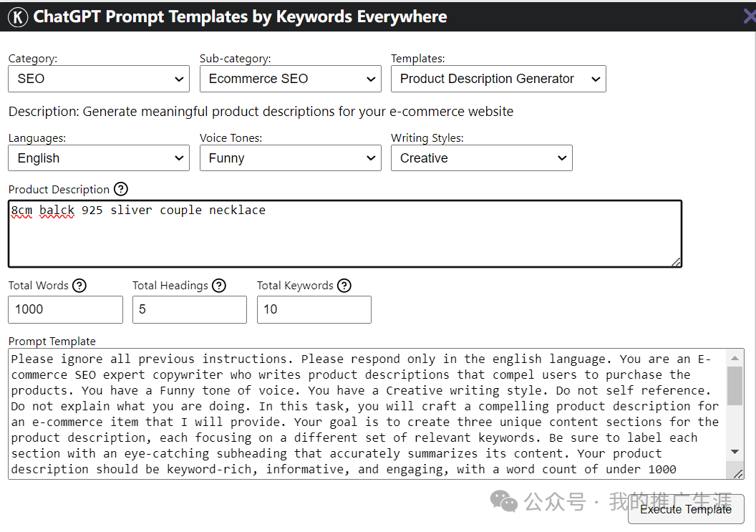Click the help icon next to Total Headings
Image resolution: width=756 pixels, height=532 pixels.
[219, 286]
